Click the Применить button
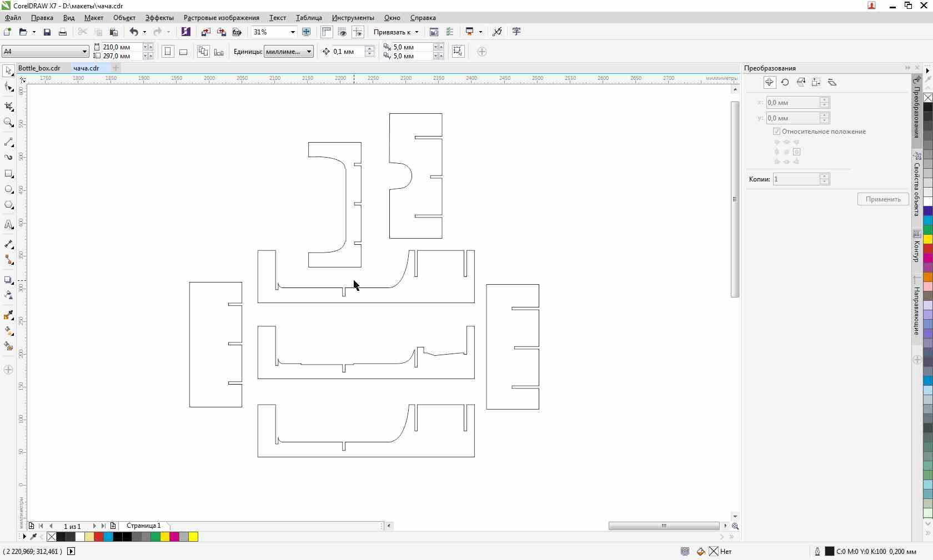 [x=883, y=199]
